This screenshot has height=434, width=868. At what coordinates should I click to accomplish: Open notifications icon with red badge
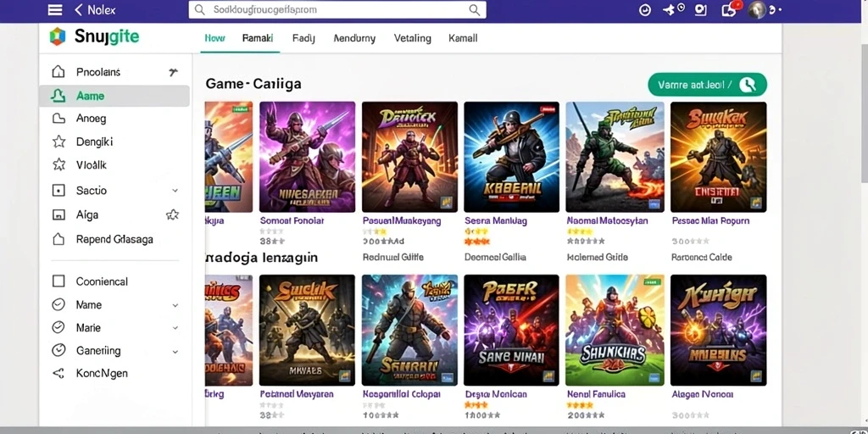tap(730, 8)
